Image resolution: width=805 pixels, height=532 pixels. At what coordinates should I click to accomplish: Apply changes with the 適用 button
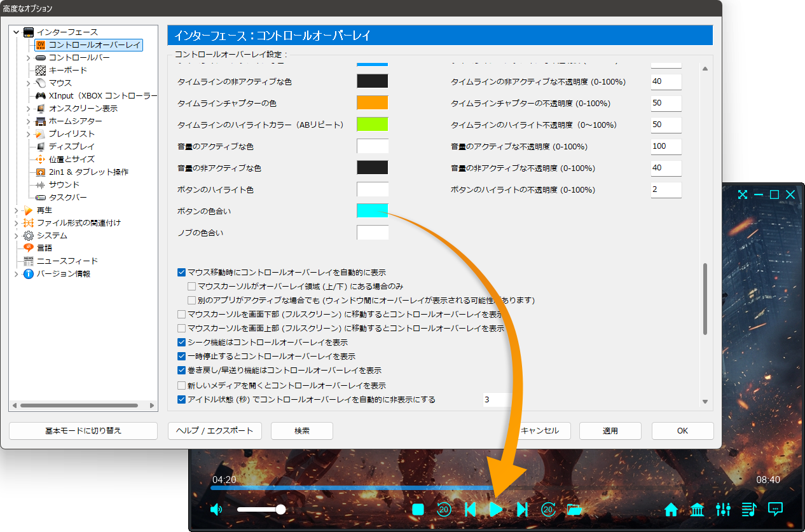point(609,430)
